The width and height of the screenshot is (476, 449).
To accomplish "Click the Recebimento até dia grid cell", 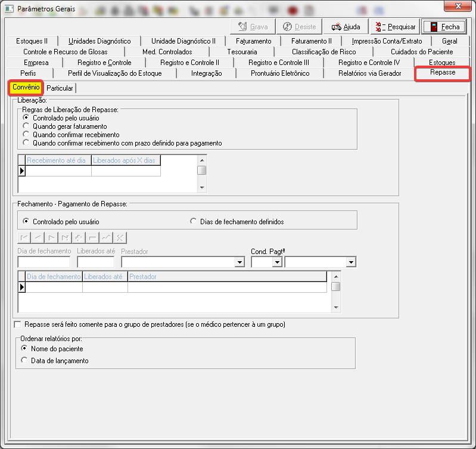I will [58, 171].
